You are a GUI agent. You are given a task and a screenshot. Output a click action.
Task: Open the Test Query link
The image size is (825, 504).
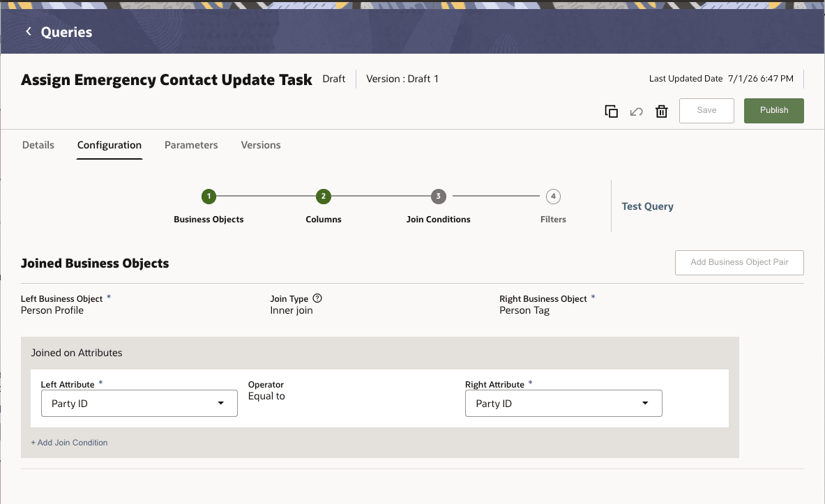click(647, 206)
